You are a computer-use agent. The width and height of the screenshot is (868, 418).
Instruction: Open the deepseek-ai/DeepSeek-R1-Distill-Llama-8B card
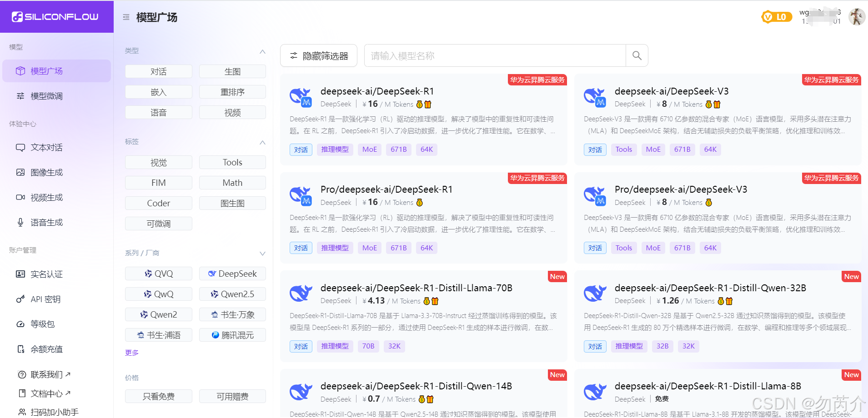(x=717, y=393)
